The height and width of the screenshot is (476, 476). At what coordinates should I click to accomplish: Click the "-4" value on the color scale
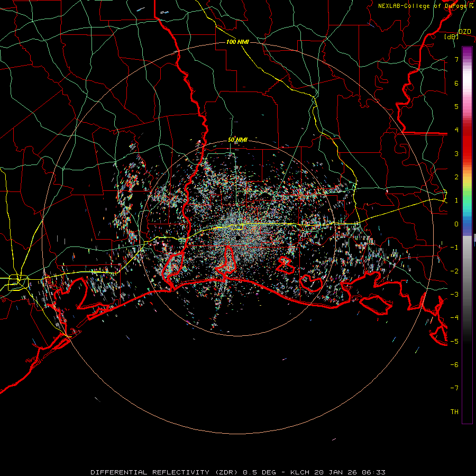point(454,318)
